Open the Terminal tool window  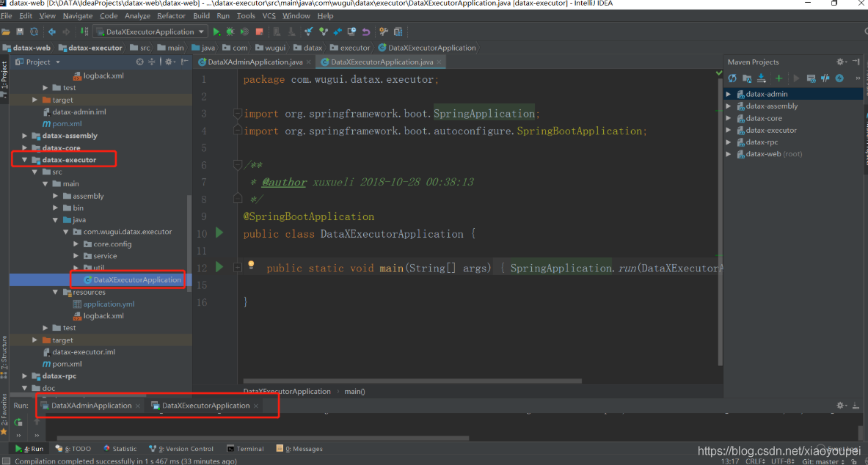(x=246, y=448)
